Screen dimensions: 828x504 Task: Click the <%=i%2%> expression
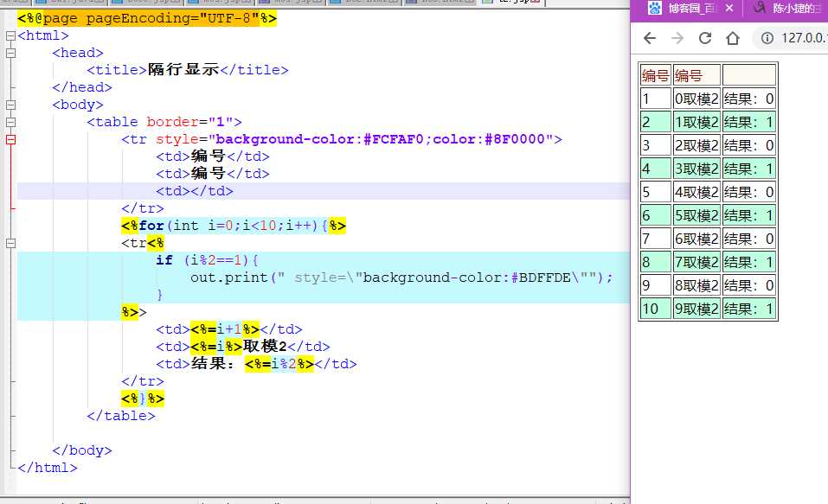tap(279, 364)
